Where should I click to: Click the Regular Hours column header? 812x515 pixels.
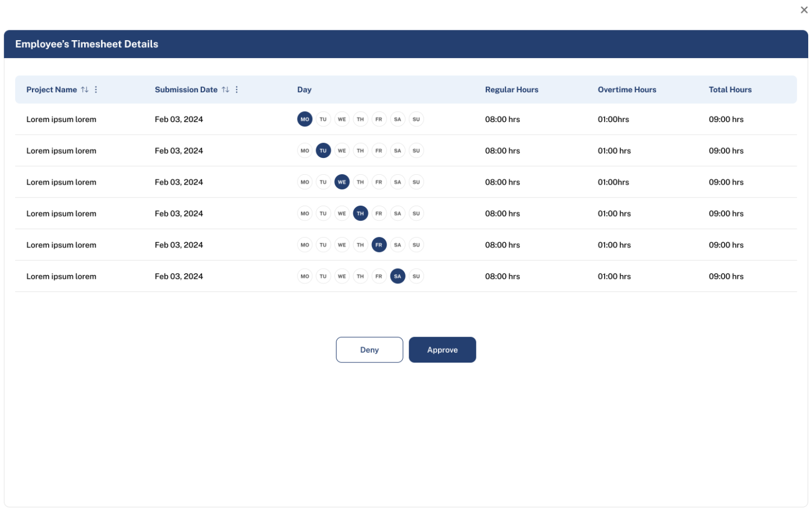click(511, 90)
